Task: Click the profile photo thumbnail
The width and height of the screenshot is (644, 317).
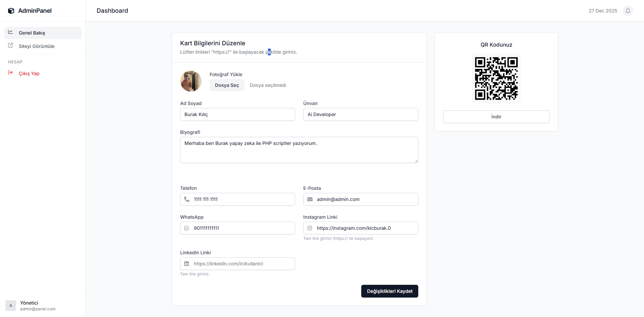Action: [x=191, y=81]
